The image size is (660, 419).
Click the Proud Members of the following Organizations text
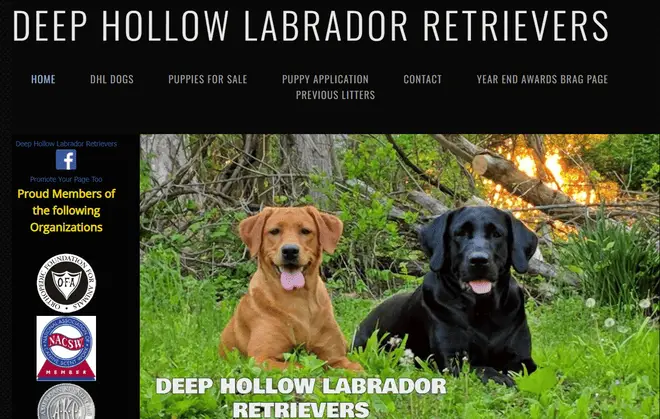tap(66, 211)
